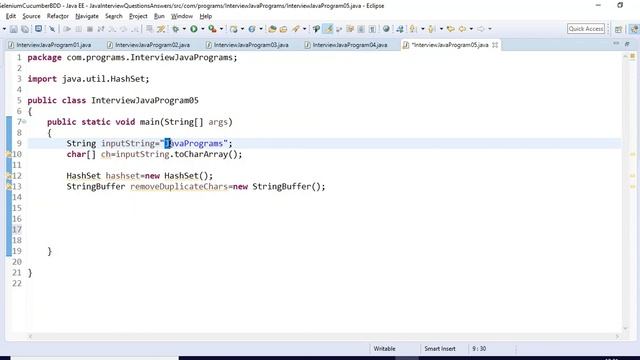The width and height of the screenshot is (640, 360).
Task: Click the New Java Package icon
Action: 233,29
